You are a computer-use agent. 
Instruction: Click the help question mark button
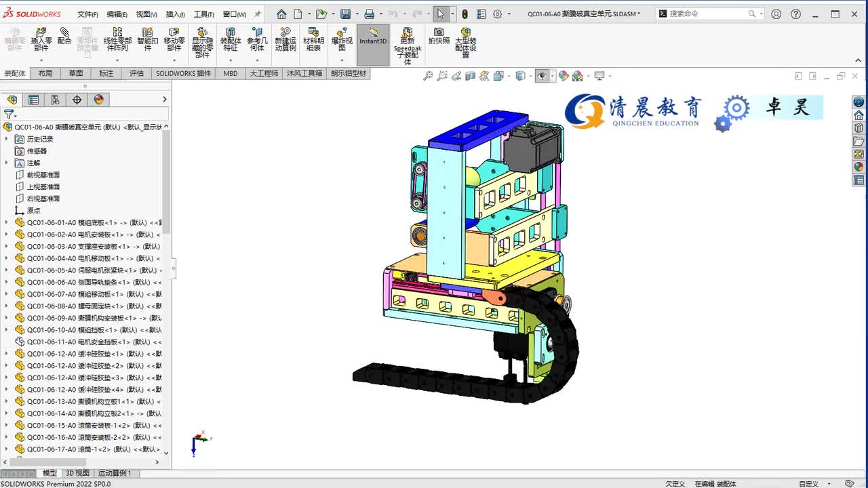click(795, 14)
